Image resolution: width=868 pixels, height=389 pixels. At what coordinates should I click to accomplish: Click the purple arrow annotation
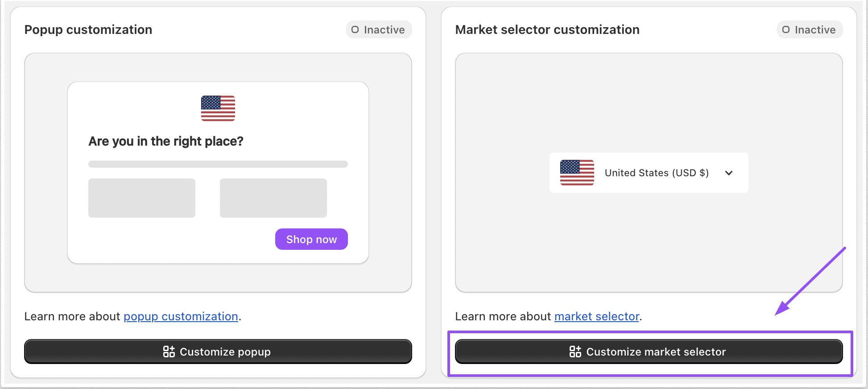(x=810, y=282)
